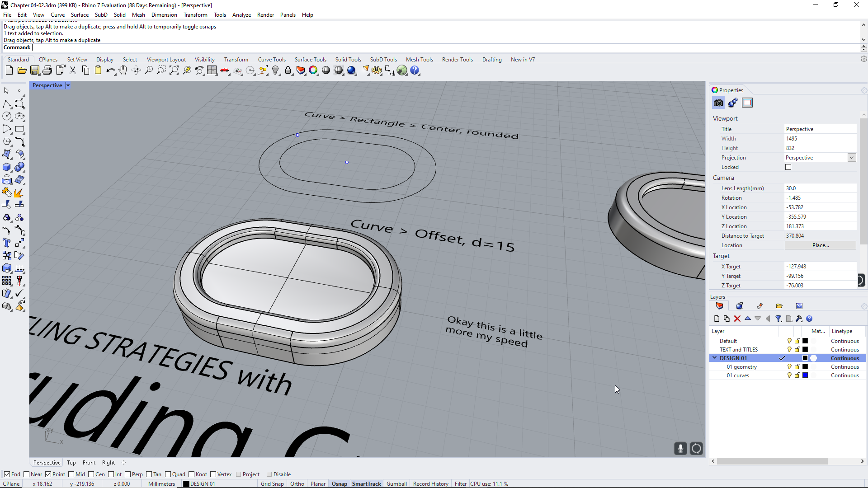Toggle Ortho in status bar
Viewport: 868px width, 488px height.
coord(297,484)
